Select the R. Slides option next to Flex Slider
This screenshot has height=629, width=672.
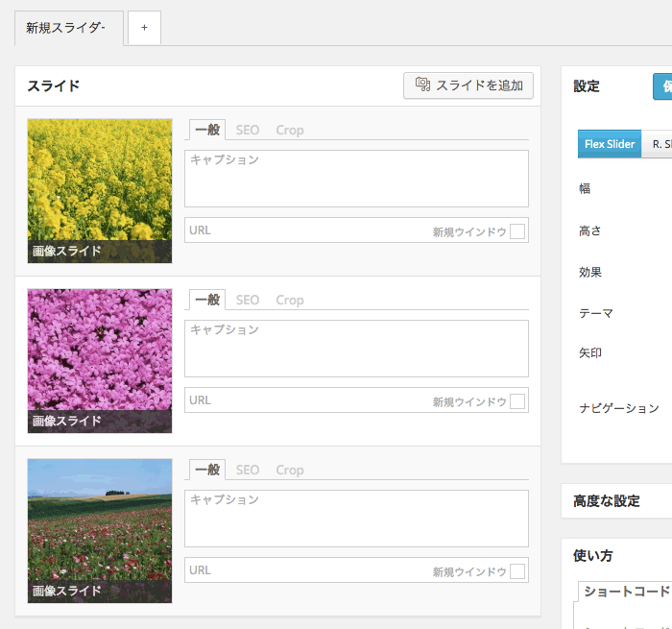pyautogui.click(x=658, y=144)
